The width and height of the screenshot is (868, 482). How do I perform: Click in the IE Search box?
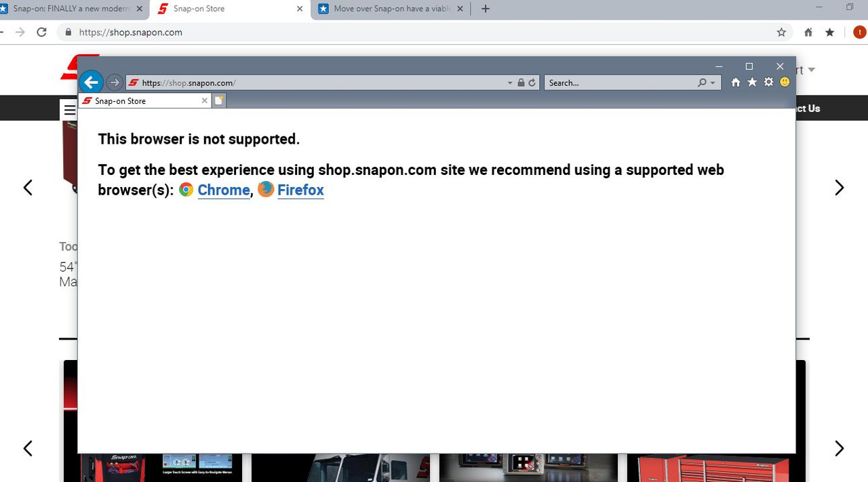pyautogui.click(x=620, y=83)
